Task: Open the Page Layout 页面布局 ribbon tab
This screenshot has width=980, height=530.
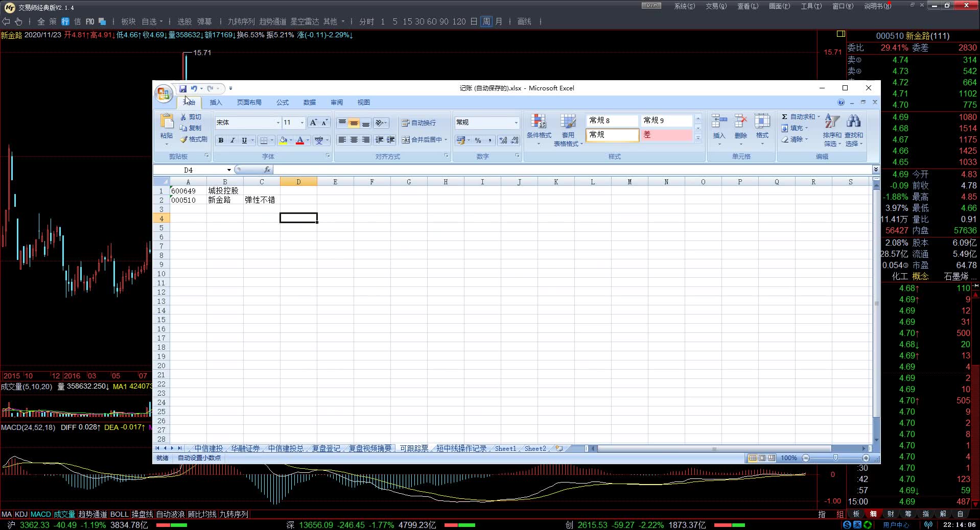Action: coord(249,103)
